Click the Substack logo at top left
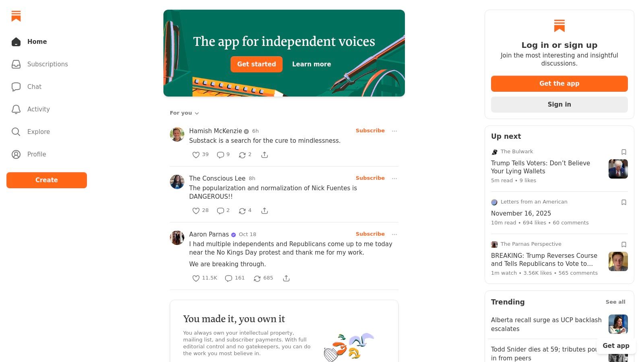This screenshot has width=644, height=362. click(x=16, y=16)
